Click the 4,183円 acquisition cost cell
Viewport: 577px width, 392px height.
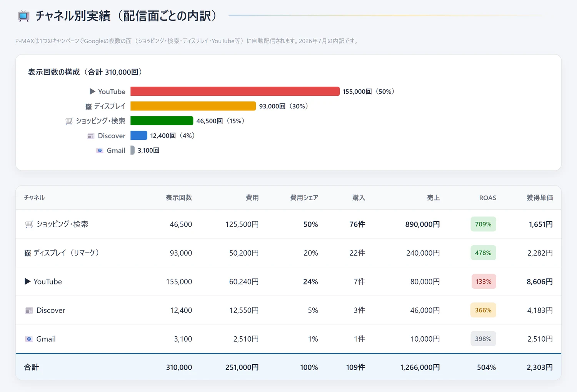click(x=540, y=311)
